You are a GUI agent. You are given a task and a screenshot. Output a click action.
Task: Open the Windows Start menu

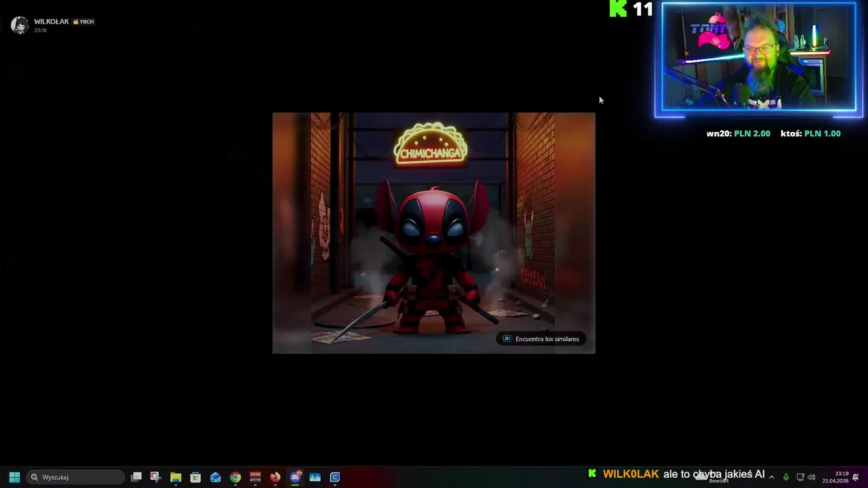pos(14,477)
